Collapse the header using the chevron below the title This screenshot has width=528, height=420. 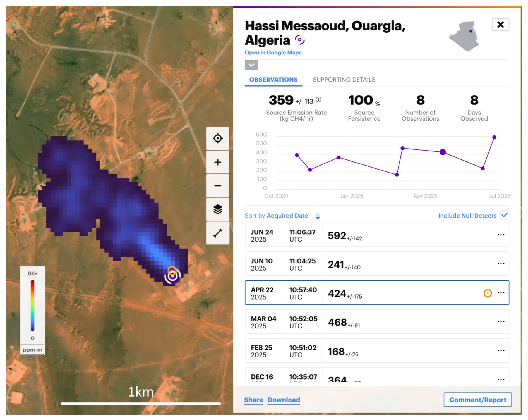[x=251, y=65]
